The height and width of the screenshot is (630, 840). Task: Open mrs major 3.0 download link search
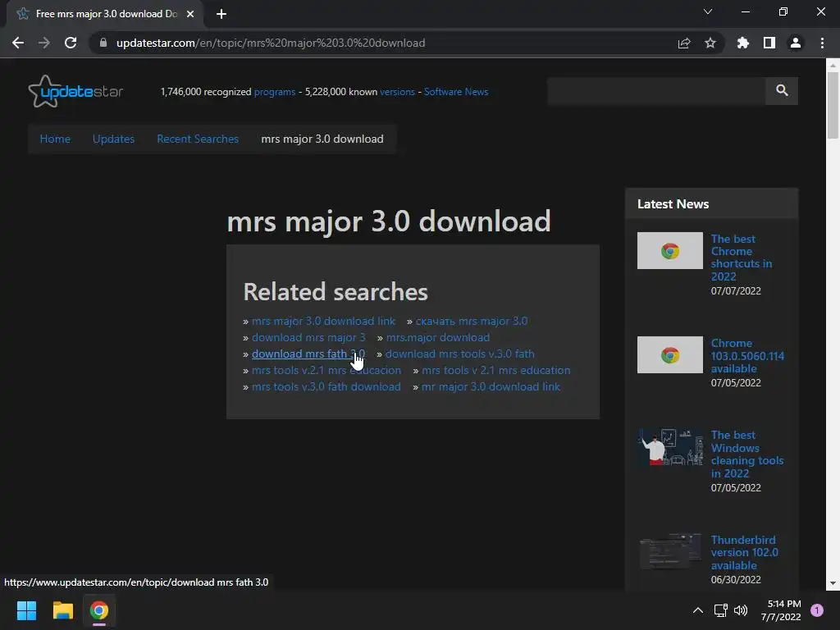[x=323, y=322]
